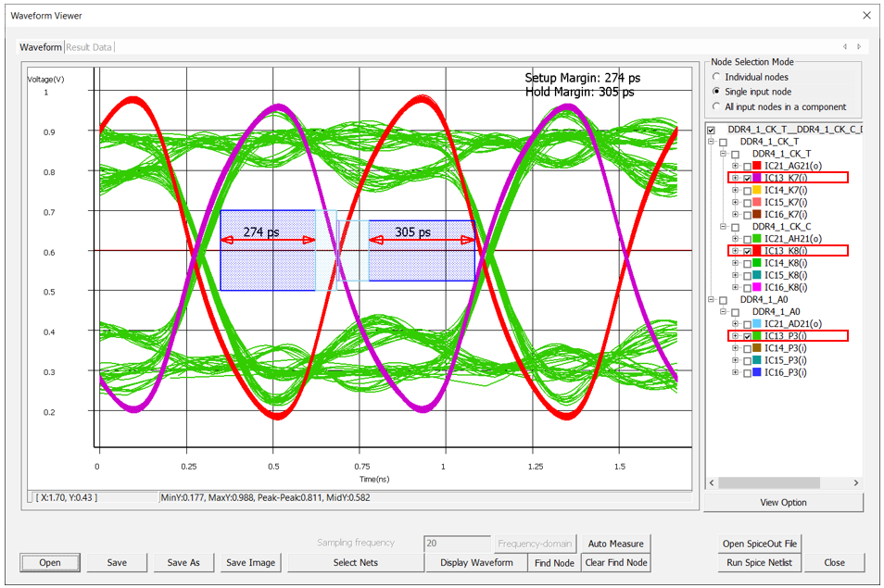Screen dimensions: 884x588
Task: Collapse the DDR4_1_CK_C tree branch
Action: click(723, 227)
